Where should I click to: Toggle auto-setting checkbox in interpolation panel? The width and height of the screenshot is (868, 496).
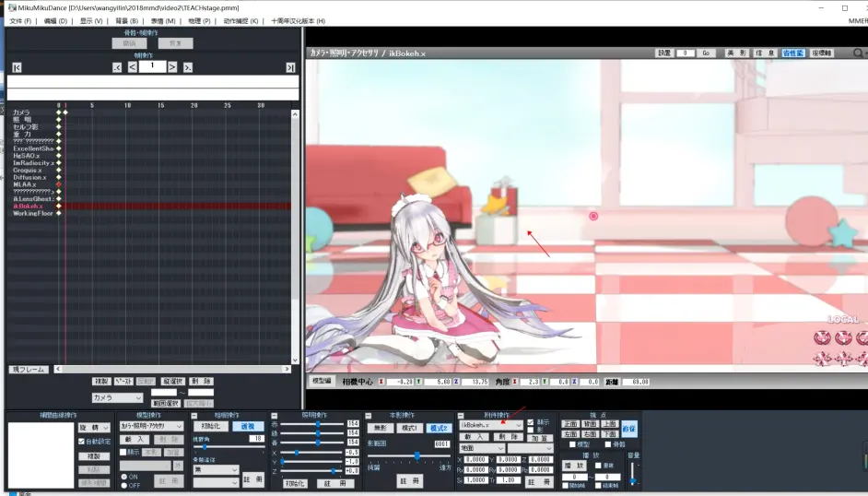(x=81, y=442)
